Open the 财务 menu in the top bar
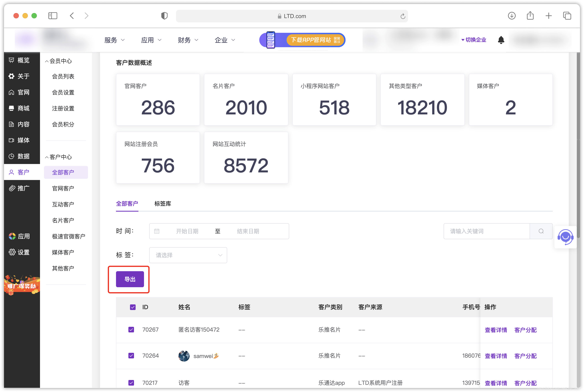This screenshot has height=392, width=584. point(188,40)
